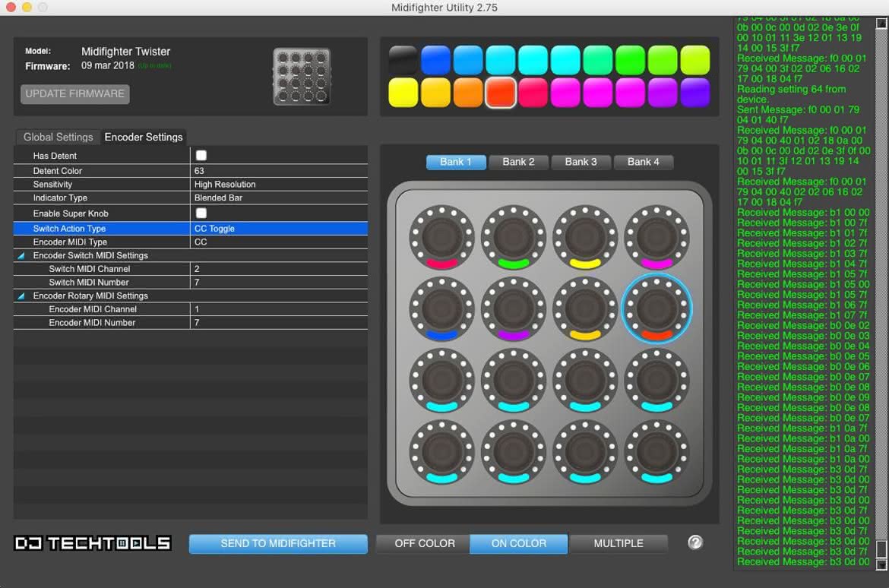
Task: Edit the Encoder MIDI Channel value 1
Action: [279, 309]
